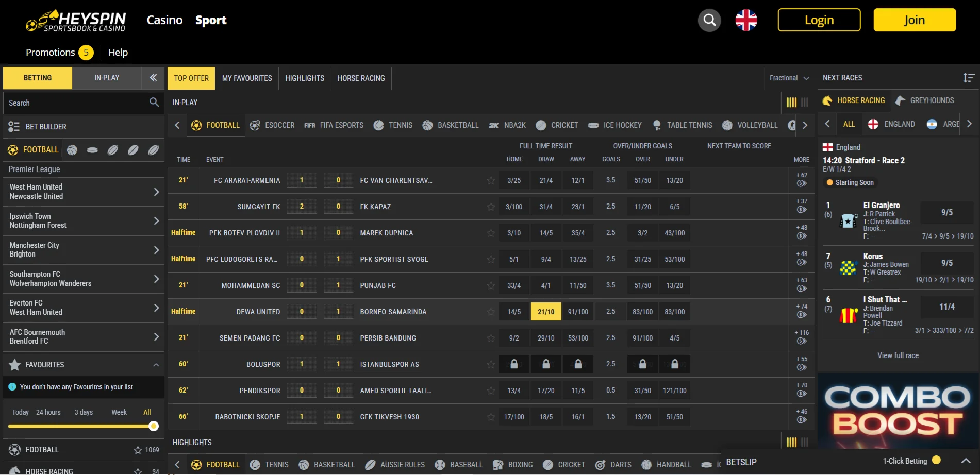Select Volleyball in In-Play sports bar
Screen dimensions: 980x475
(750, 125)
